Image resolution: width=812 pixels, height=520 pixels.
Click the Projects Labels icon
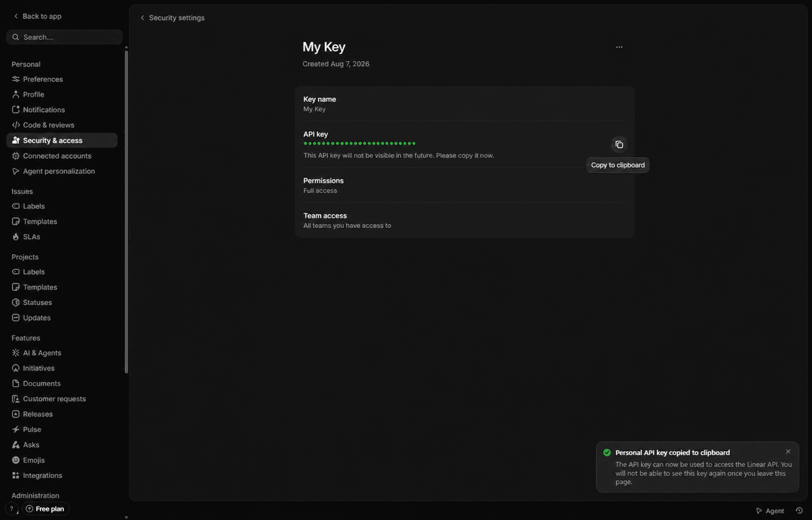pyautogui.click(x=16, y=272)
